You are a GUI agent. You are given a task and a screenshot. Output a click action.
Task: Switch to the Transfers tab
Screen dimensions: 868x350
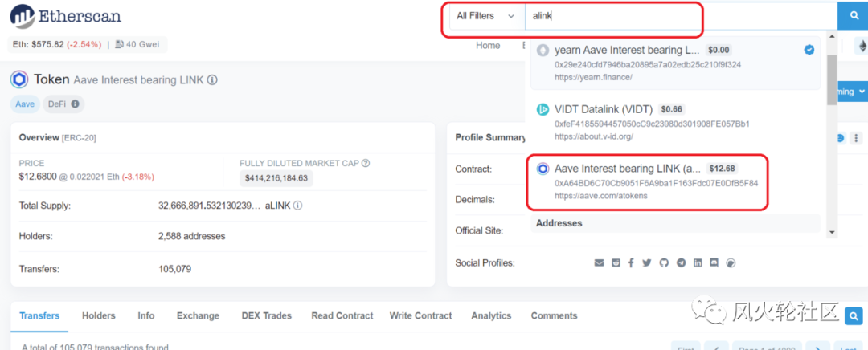(40, 315)
